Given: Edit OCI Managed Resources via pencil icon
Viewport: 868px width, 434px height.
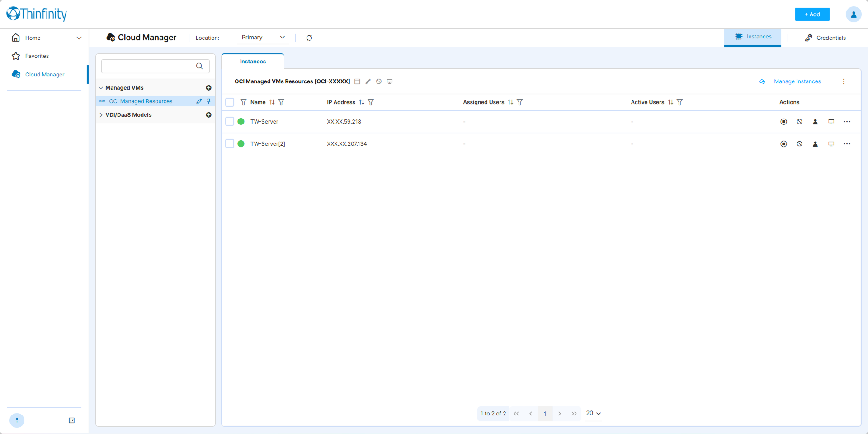Looking at the screenshot, I should [x=199, y=101].
